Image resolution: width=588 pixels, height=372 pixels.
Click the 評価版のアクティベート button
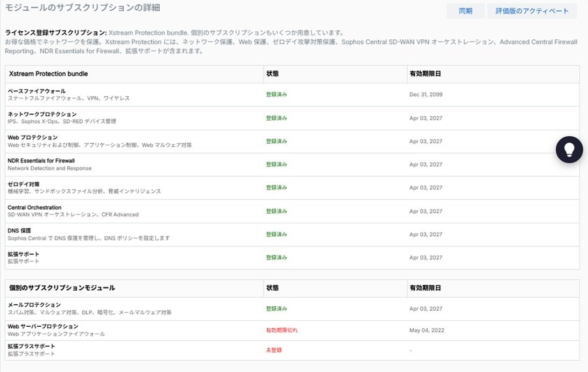coord(532,11)
